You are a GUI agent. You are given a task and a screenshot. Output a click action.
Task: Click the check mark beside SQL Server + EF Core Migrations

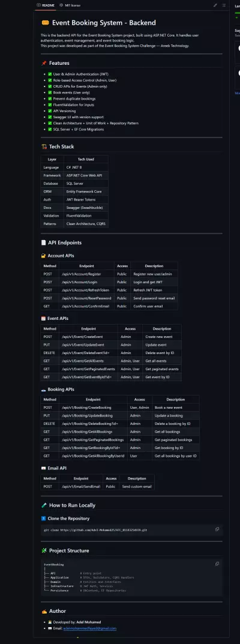point(50,130)
